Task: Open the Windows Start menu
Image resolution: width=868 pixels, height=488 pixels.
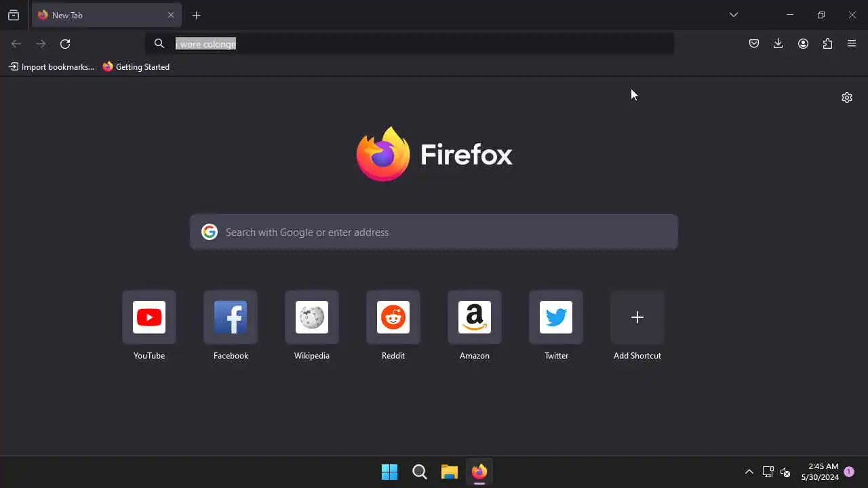Action: tap(390, 472)
